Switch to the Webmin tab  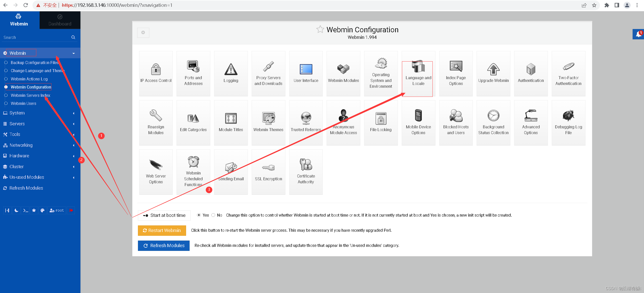coord(19,20)
